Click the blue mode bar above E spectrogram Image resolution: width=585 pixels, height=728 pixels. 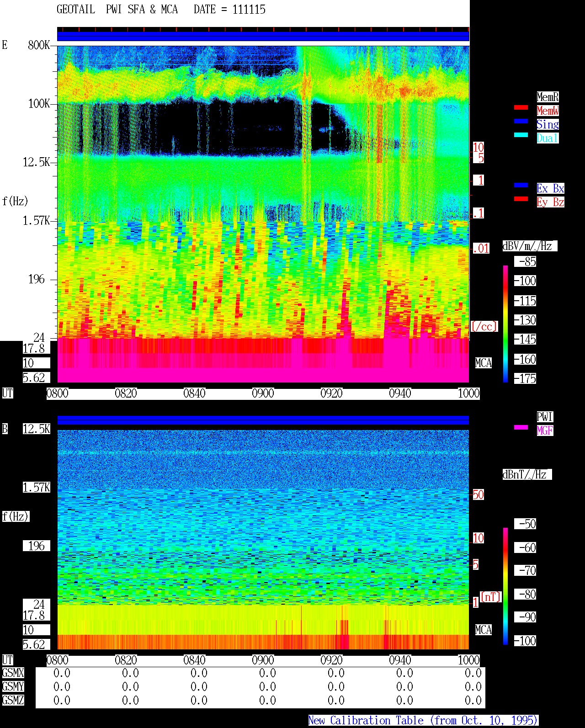[263, 36]
